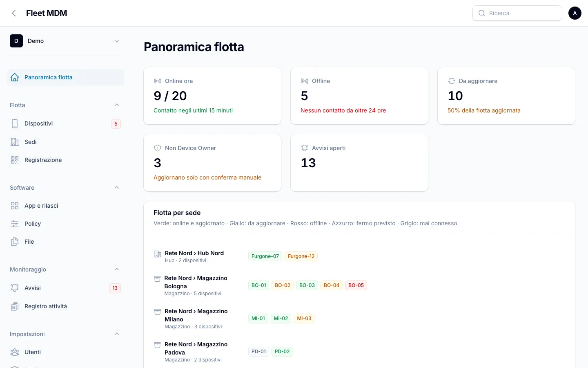Click the Utenti people icon
588x368 pixels.
point(15,352)
